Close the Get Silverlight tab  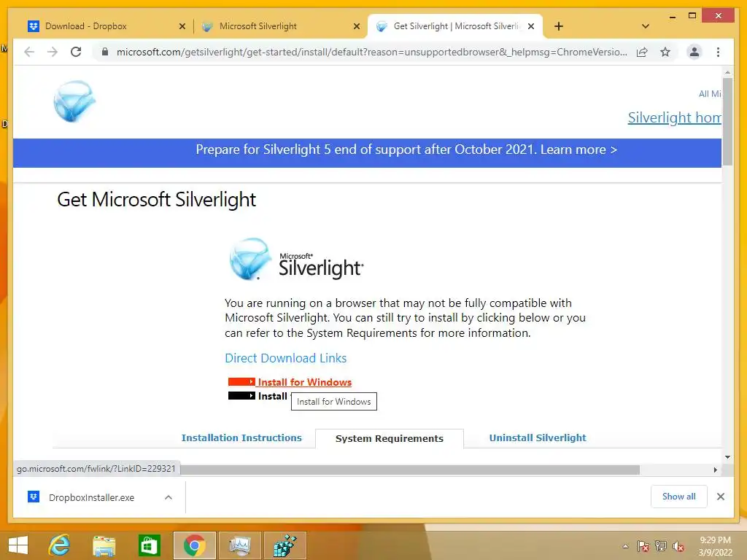531,27
